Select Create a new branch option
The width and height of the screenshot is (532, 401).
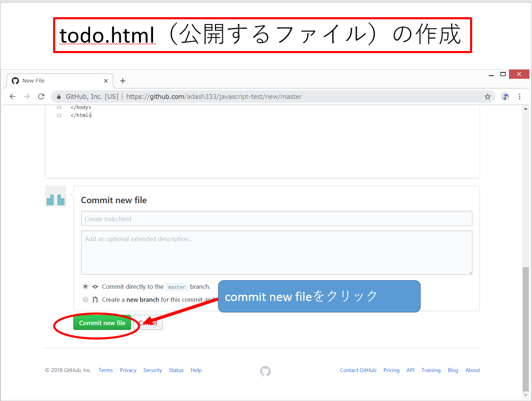click(x=85, y=299)
